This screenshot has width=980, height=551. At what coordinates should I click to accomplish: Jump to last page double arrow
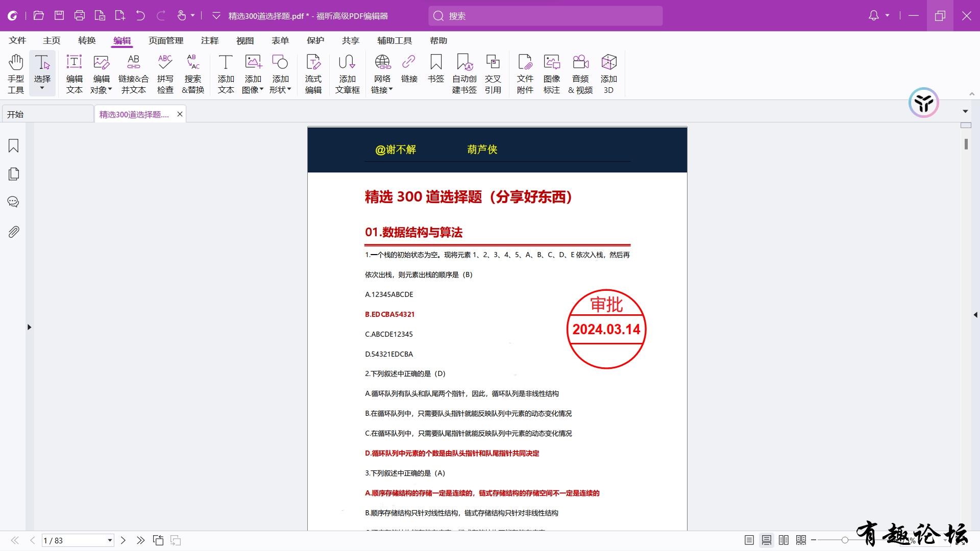[x=140, y=540]
